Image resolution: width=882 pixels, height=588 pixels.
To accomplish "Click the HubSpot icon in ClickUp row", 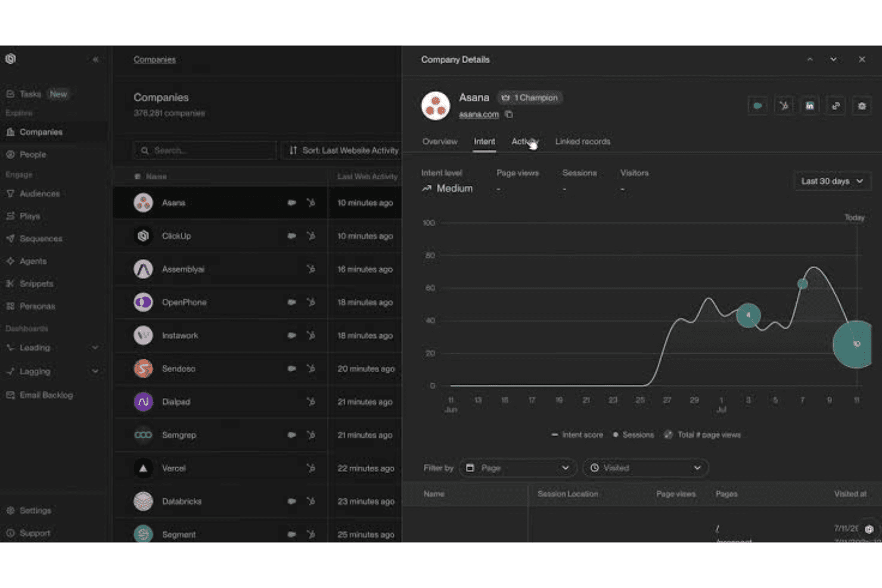I will pyautogui.click(x=310, y=236).
